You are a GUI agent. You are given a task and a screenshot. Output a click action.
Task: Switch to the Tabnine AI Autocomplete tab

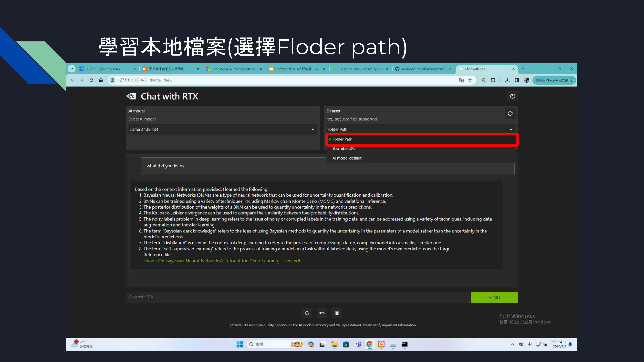pyautogui.click(x=234, y=69)
